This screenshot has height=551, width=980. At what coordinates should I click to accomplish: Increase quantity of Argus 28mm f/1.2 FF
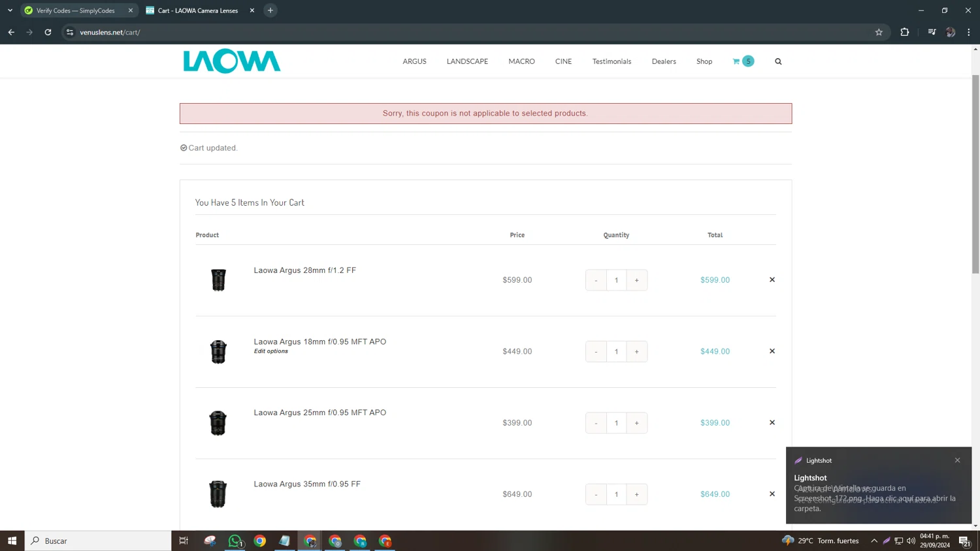(x=637, y=280)
